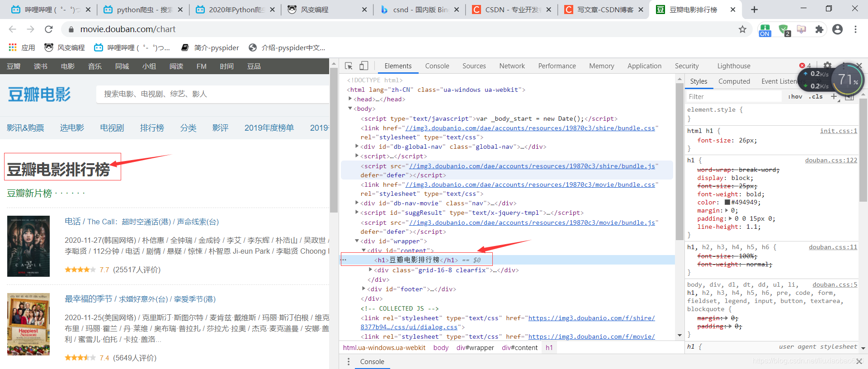Select div#content in the breadcrumb bar
This screenshot has height=369, width=868.
click(519, 348)
